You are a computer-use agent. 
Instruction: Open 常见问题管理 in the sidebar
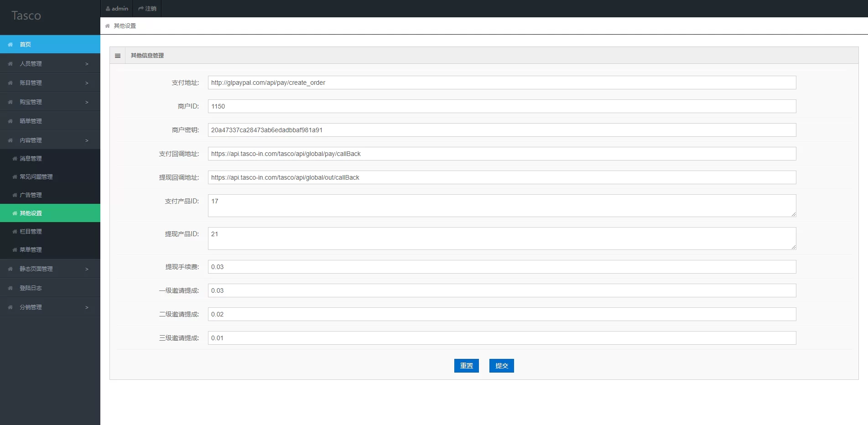[x=36, y=177]
